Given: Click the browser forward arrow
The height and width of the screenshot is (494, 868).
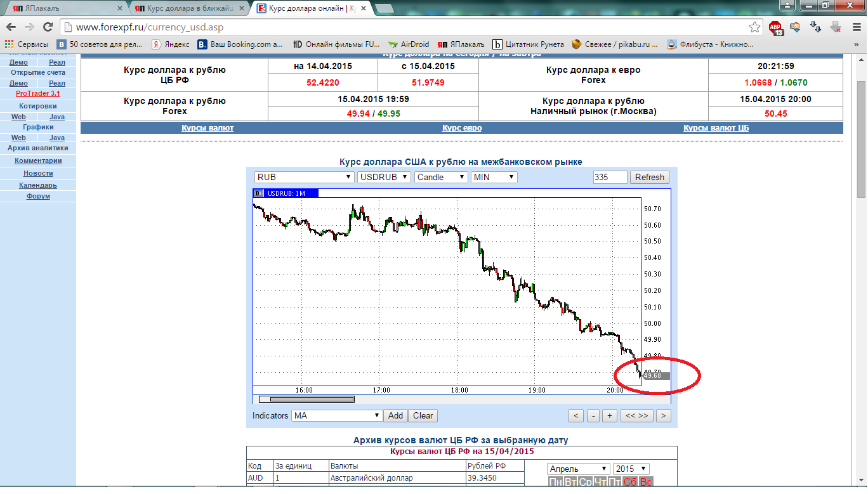Looking at the screenshot, I should coord(29,27).
